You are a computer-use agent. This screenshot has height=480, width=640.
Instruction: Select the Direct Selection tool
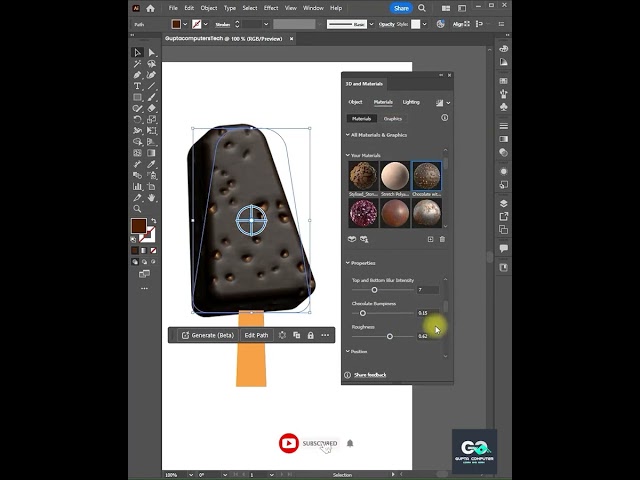click(x=152, y=53)
